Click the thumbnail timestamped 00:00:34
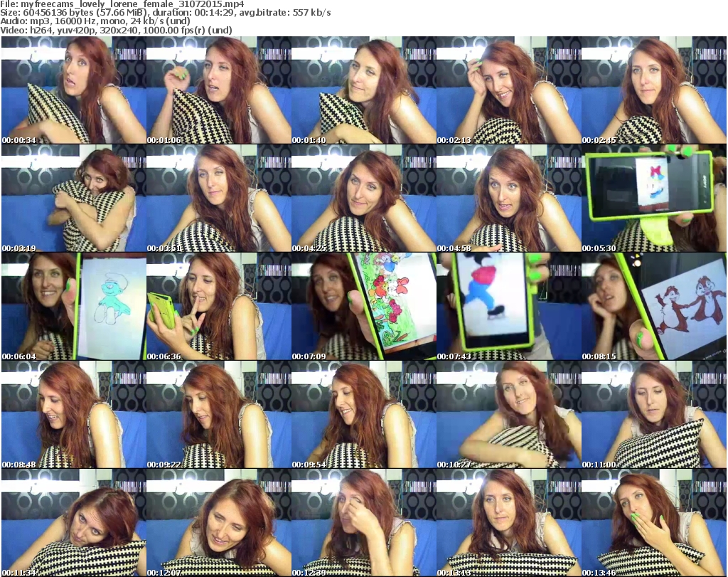728x577 pixels. (x=73, y=90)
